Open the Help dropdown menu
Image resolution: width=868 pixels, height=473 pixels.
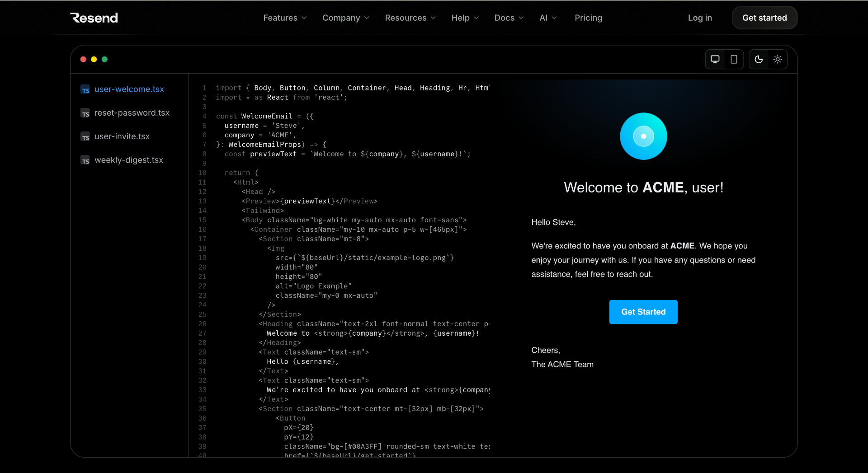click(465, 18)
